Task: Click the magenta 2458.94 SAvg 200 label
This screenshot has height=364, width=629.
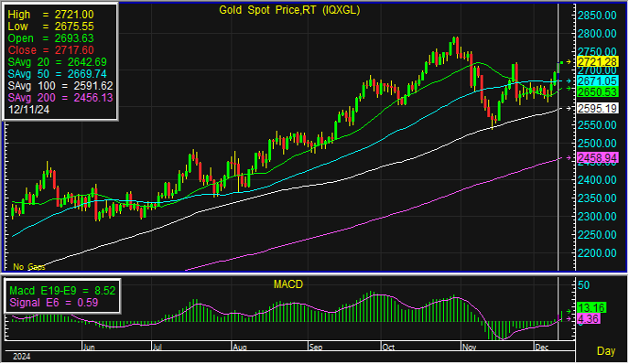Action: (597, 158)
